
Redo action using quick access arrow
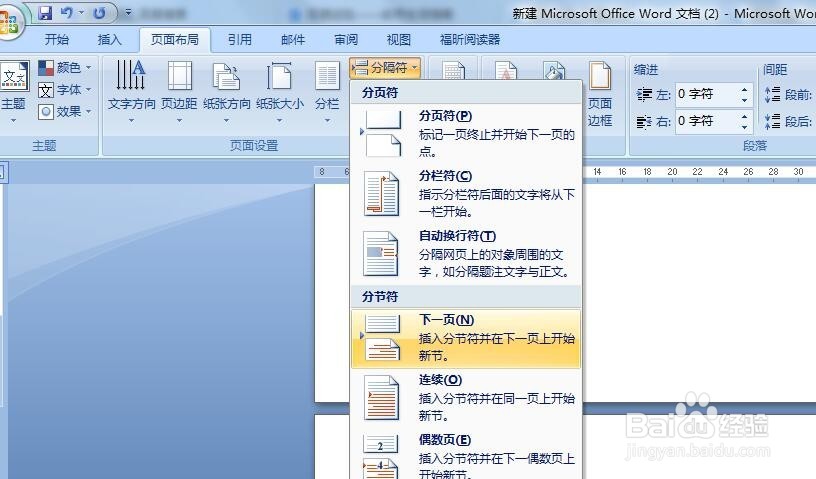(x=99, y=12)
